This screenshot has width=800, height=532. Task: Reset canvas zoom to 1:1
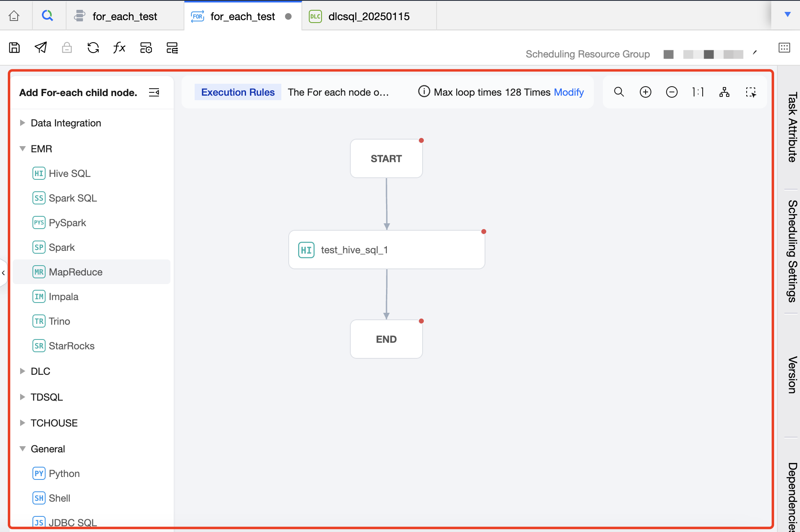[698, 92]
